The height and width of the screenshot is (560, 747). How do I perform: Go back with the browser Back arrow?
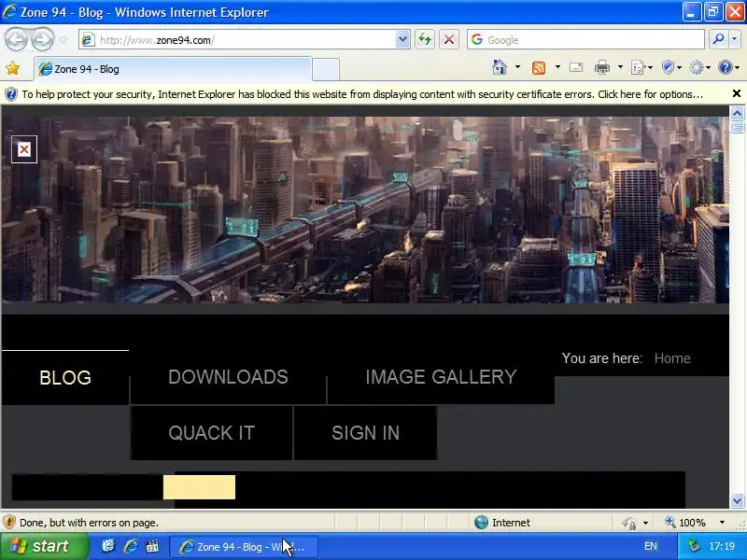pos(16,39)
